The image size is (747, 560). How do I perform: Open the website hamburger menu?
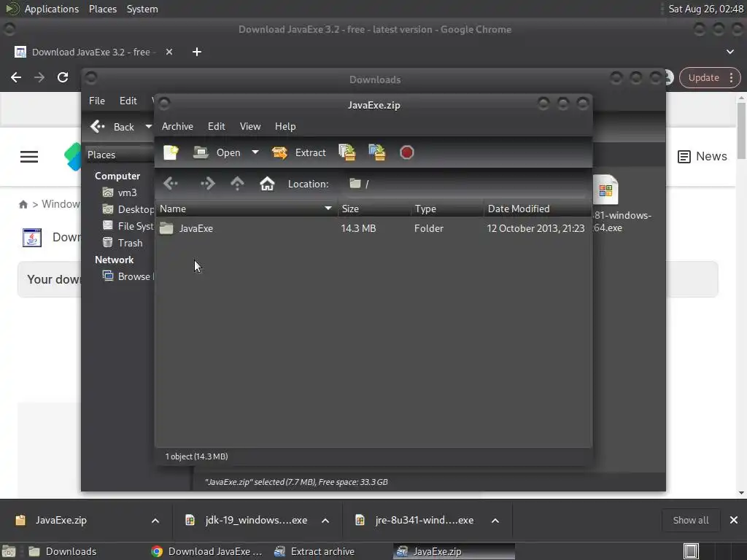[29, 157]
